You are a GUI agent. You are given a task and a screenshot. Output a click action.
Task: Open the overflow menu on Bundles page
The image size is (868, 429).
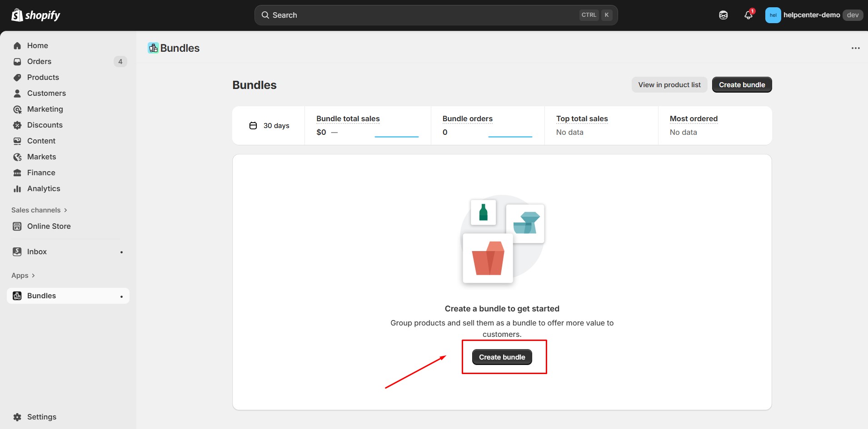click(x=856, y=48)
